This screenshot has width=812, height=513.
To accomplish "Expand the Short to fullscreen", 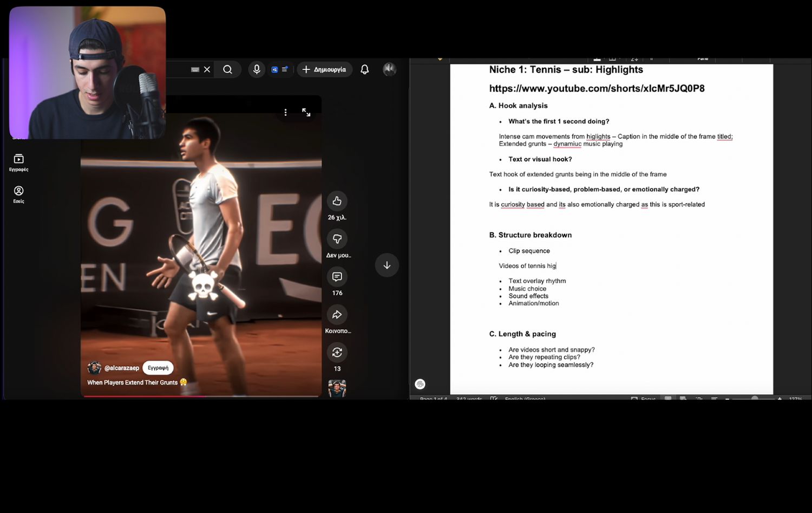I will 306,112.
